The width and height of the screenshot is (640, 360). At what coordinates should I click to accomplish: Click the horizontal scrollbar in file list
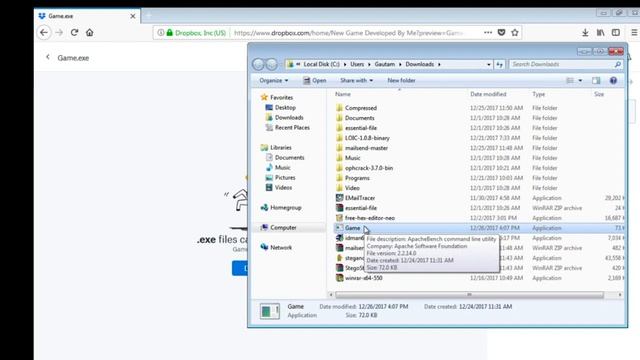pyautogui.click(x=469, y=295)
